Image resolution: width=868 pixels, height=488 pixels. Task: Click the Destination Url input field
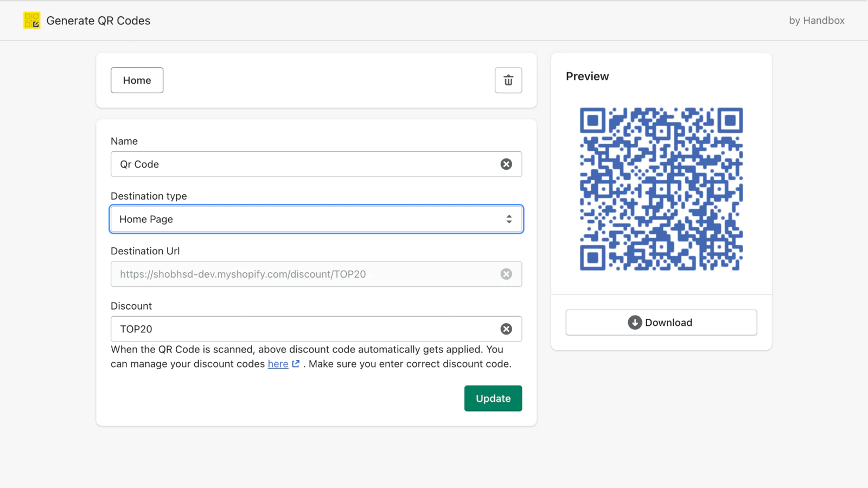pos(316,274)
